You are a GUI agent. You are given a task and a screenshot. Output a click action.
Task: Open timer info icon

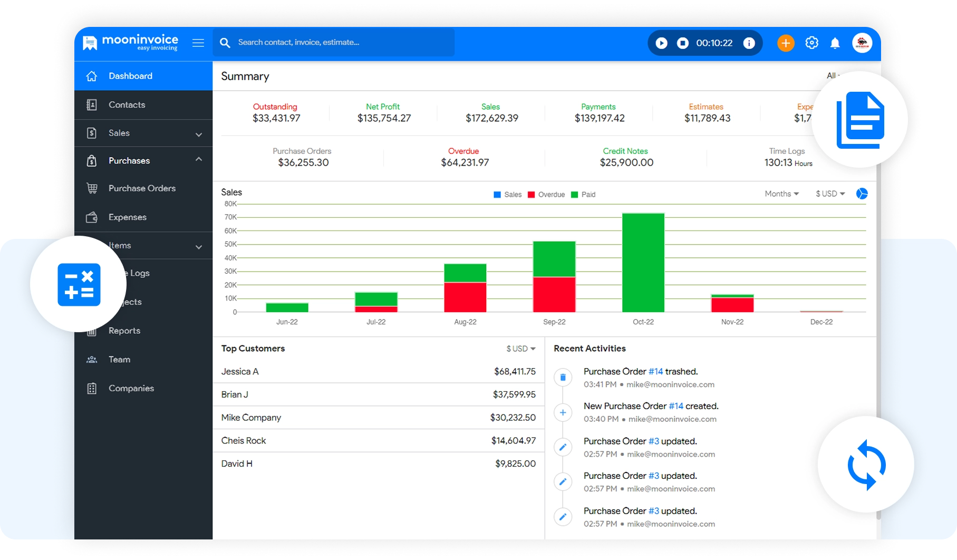point(749,43)
